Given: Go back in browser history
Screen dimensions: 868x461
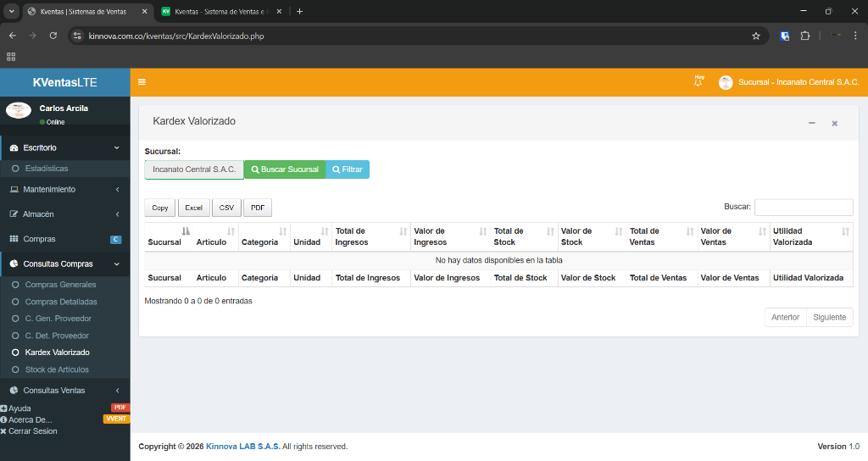Looking at the screenshot, I should click(12, 36).
